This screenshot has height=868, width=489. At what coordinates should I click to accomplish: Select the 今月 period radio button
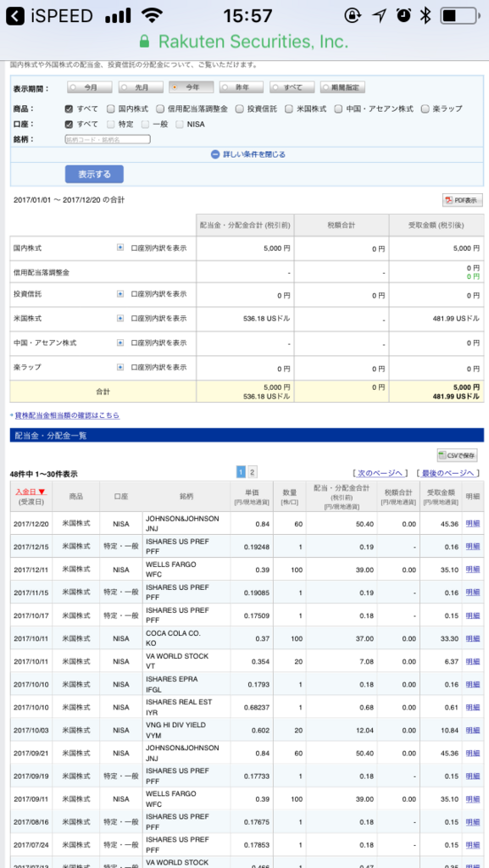[x=90, y=87]
